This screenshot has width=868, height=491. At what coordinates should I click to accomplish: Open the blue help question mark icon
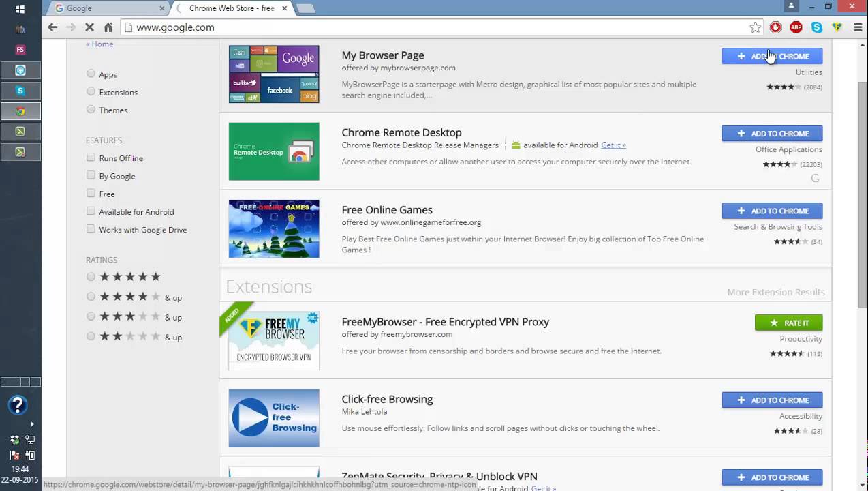tap(18, 405)
